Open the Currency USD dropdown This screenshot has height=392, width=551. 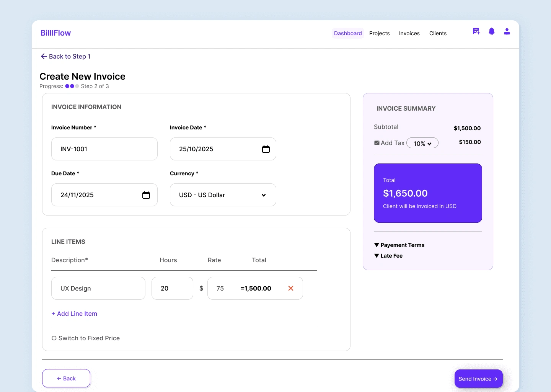pyautogui.click(x=223, y=195)
